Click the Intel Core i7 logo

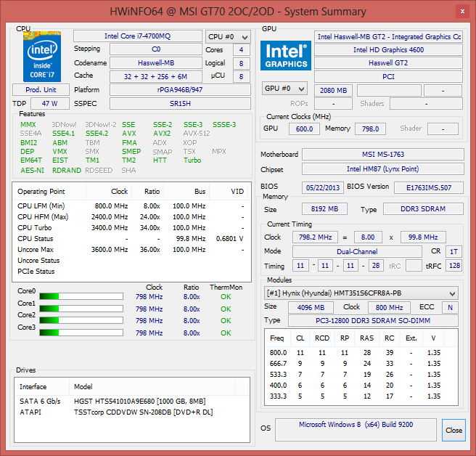pyautogui.click(x=42, y=57)
